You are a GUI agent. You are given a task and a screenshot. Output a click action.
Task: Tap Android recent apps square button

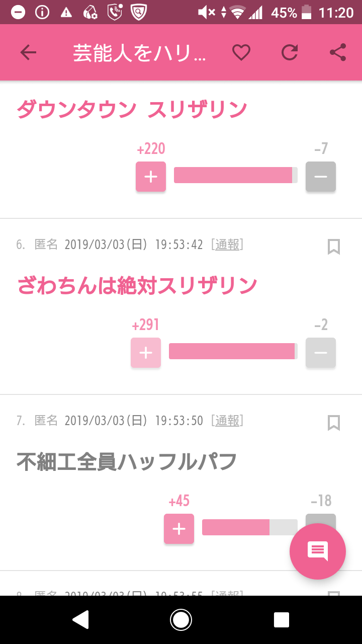[282, 620]
